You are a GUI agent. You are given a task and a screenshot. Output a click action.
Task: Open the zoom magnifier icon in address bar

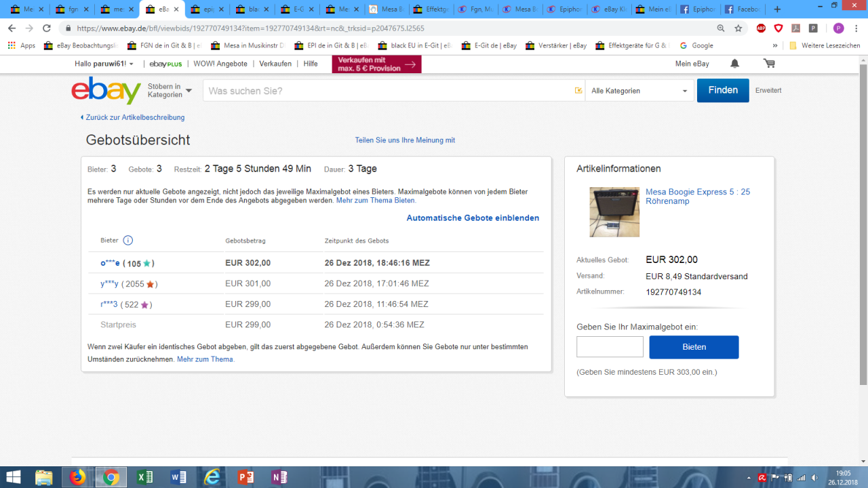[721, 28]
